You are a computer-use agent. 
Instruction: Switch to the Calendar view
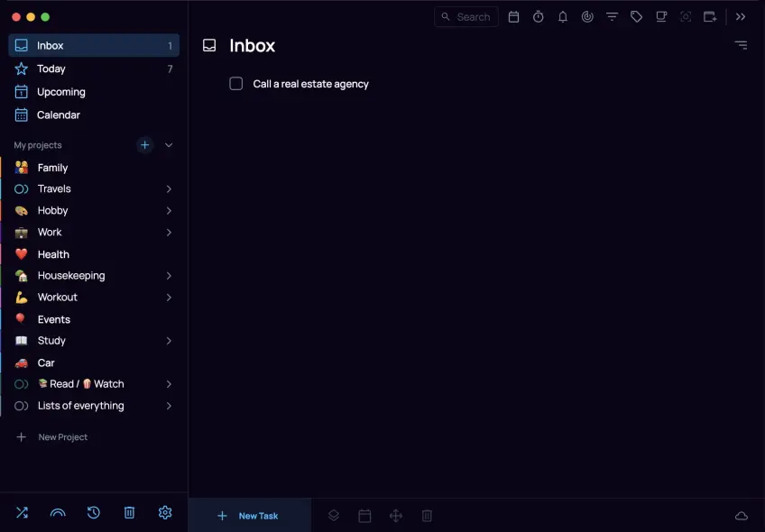tap(58, 115)
